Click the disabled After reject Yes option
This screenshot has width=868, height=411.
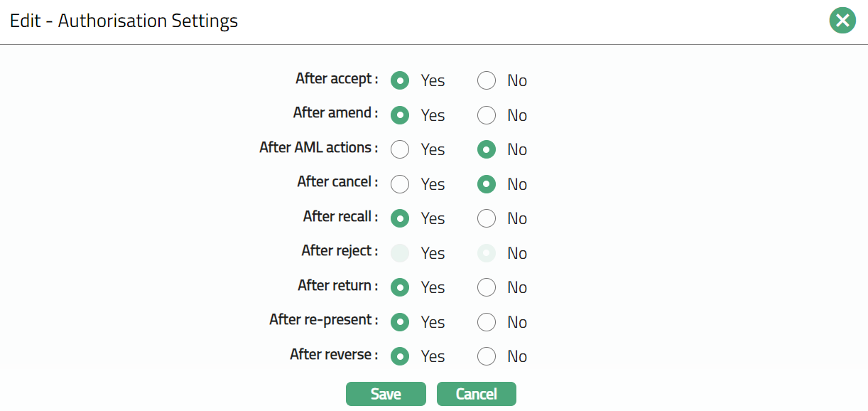pos(401,253)
